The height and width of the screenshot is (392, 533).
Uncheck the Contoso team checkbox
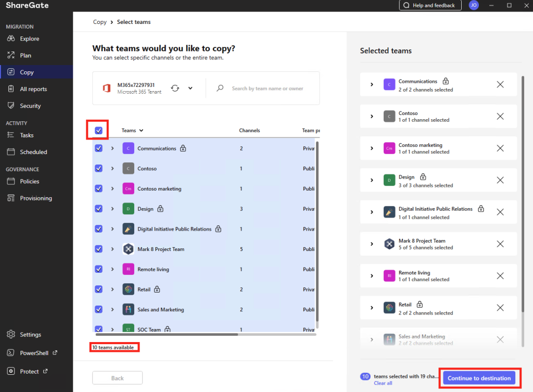98,169
